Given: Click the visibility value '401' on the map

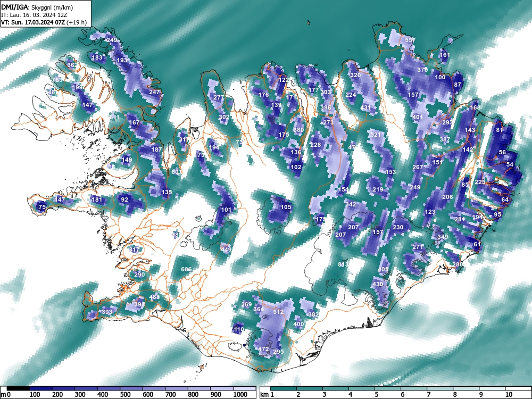Looking at the screenshot, I should [x=418, y=117].
